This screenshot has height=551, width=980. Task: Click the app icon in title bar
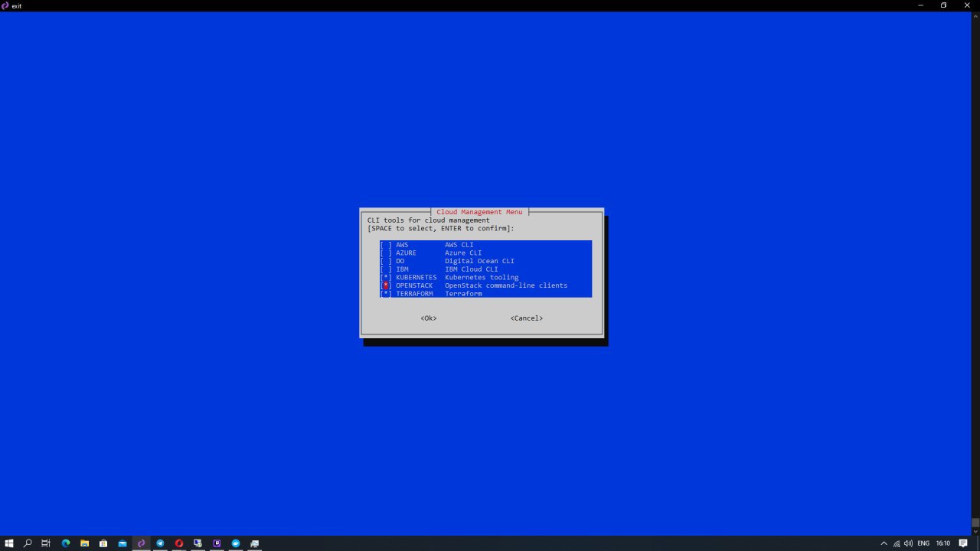[x=6, y=5]
